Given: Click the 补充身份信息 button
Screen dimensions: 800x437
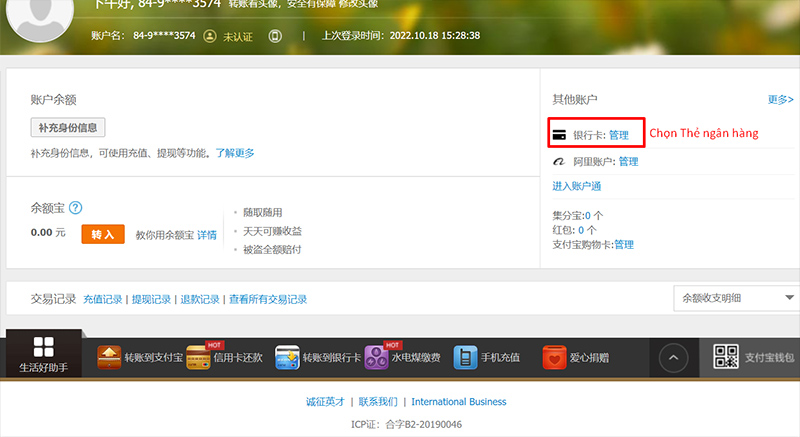Looking at the screenshot, I should pyautogui.click(x=68, y=127).
